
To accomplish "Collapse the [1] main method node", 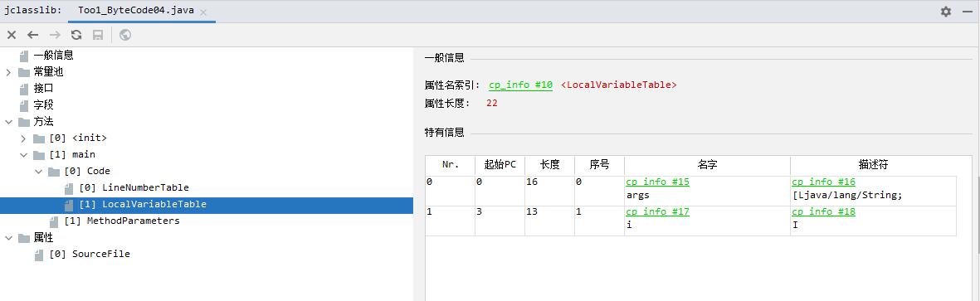I will coord(24,155).
